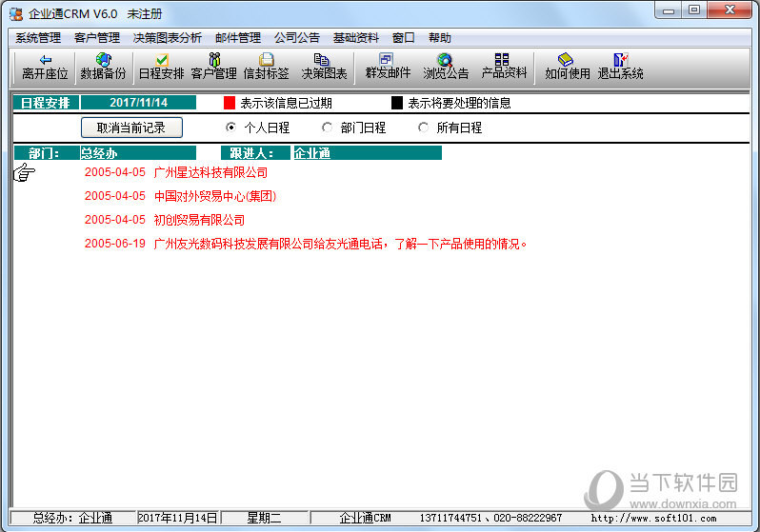Click the 2017/11/14 date header
The height and width of the screenshot is (532, 760).
(139, 103)
